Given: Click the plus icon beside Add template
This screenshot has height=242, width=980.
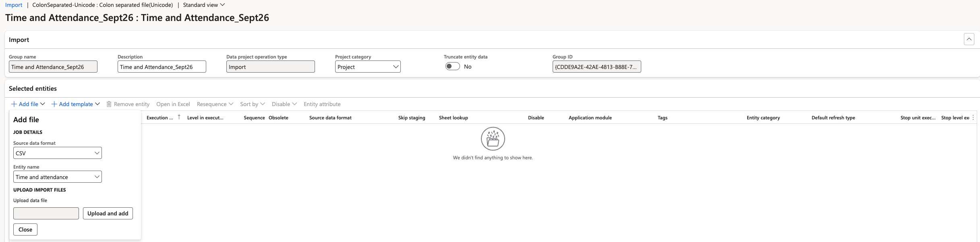Looking at the screenshot, I should tap(54, 104).
